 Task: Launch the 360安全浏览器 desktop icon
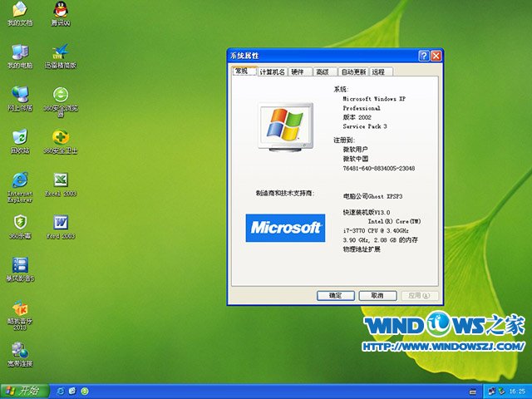click(x=61, y=101)
